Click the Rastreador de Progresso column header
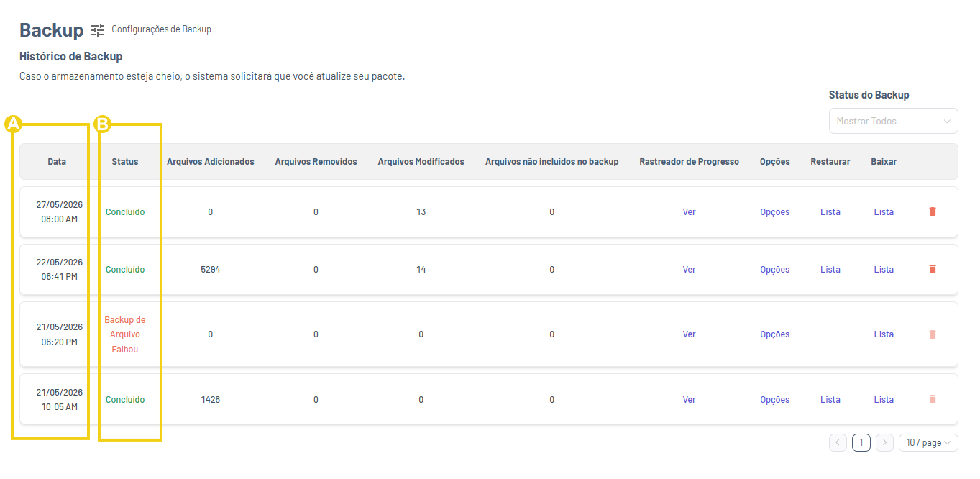This screenshot has width=980, height=479. pyautogui.click(x=689, y=162)
